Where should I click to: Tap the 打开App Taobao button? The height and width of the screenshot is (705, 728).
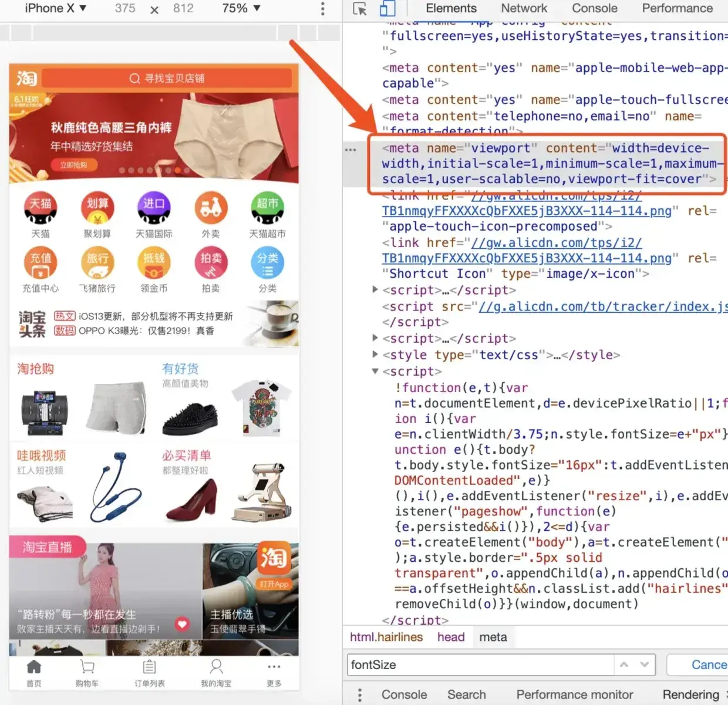[x=274, y=565]
